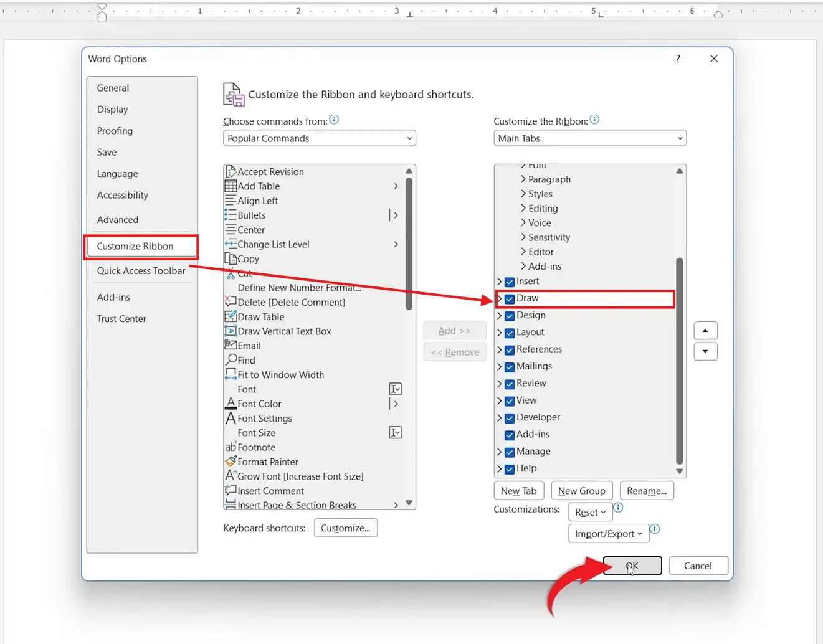The image size is (823, 644).
Task: Switch to the Display options category
Action: point(112,109)
